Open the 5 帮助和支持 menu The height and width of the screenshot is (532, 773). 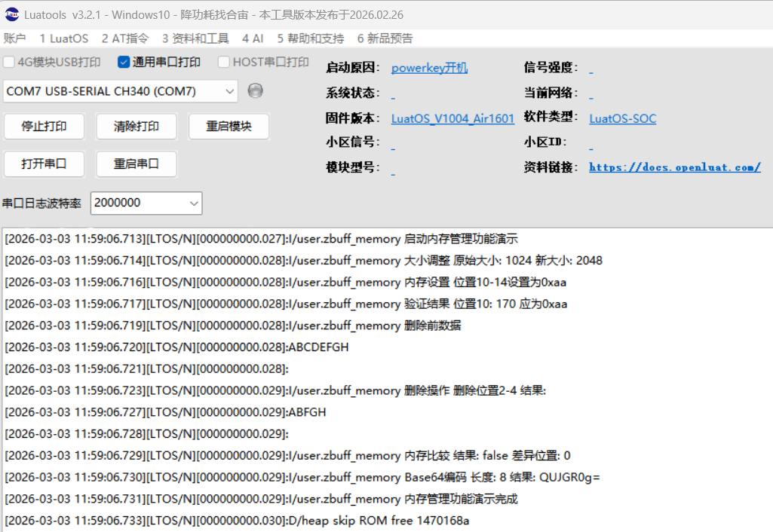click(x=311, y=38)
